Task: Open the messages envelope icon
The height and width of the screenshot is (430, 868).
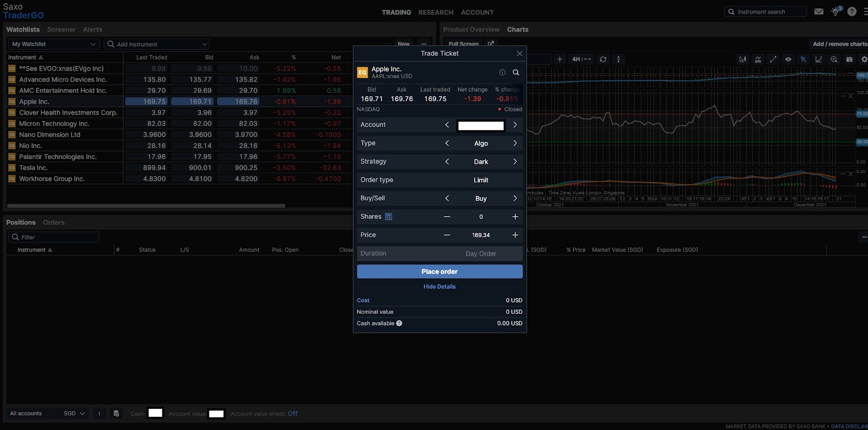Action: click(819, 11)
